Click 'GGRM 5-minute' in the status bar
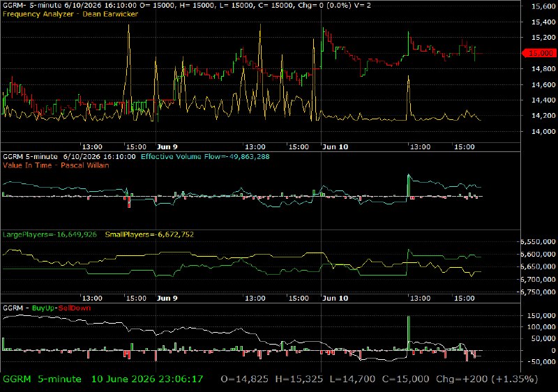This screenshot has height=392, width=558. [x=43, y=379]
